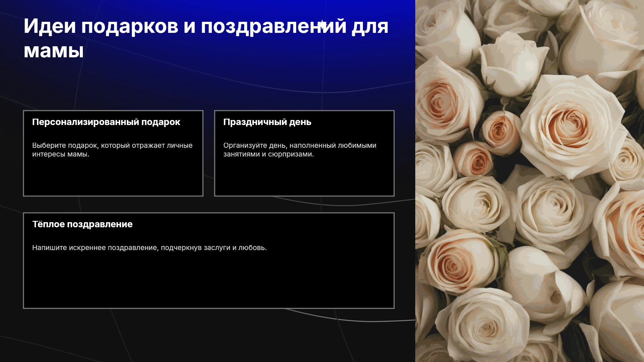Click the text 'Выберите подарок, который отражает личные'
644x362 pixels.
(x=112, y=145)
